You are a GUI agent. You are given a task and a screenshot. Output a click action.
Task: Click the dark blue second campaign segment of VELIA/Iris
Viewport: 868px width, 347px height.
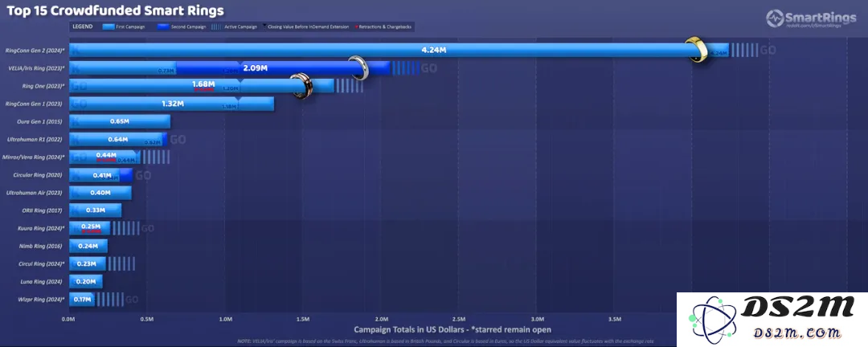pos(282,68)
